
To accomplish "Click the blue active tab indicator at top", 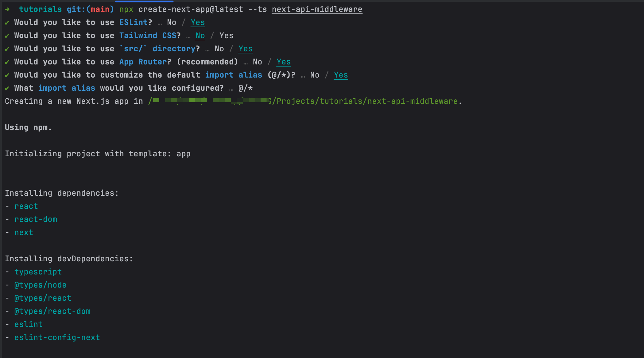I will coord(144,1).
